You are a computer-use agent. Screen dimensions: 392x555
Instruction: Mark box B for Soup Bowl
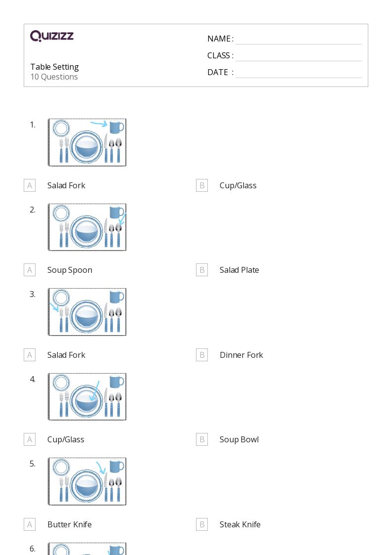point(202,440)
